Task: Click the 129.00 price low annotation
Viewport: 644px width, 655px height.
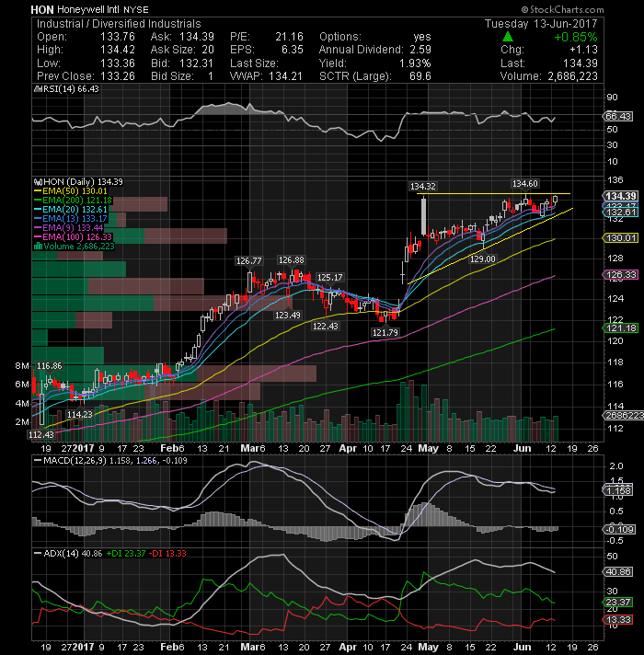Action: pyautogui.click(x=482, y=259)
